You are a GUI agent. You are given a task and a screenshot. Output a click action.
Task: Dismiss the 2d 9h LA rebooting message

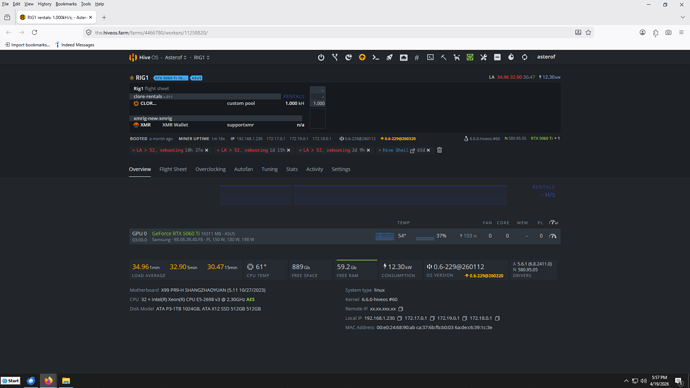(368, 150)
